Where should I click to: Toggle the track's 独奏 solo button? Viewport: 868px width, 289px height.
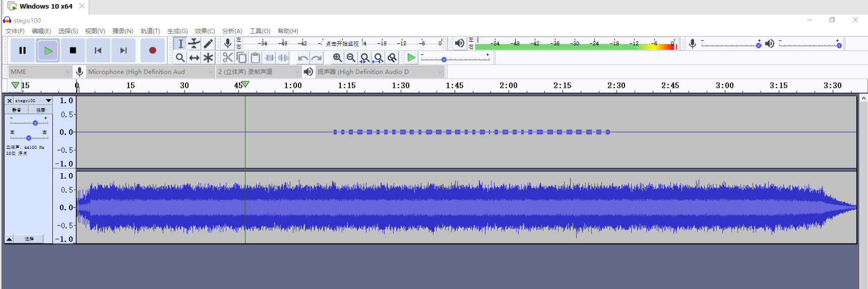click(x=40, y=110)
